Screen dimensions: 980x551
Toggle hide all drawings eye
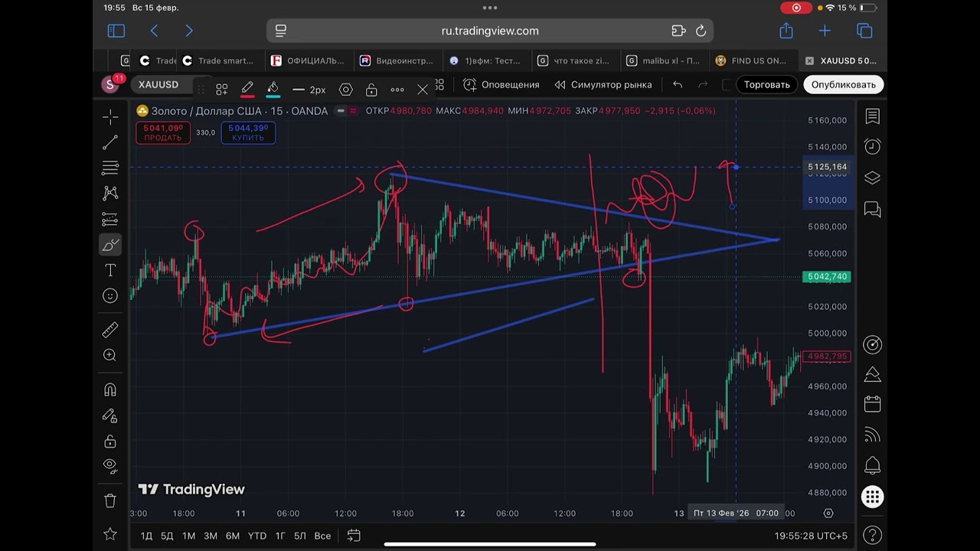[110, 466]
